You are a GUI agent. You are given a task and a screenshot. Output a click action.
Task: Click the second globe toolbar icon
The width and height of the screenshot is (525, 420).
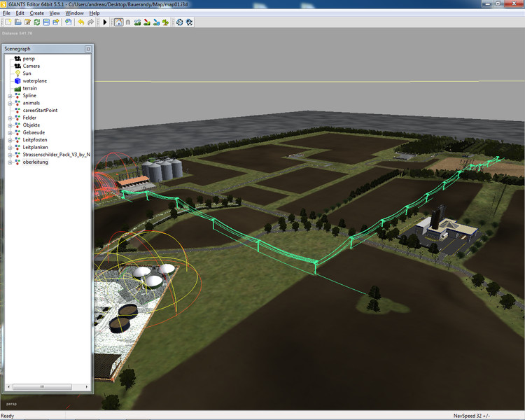click(189, 22)
